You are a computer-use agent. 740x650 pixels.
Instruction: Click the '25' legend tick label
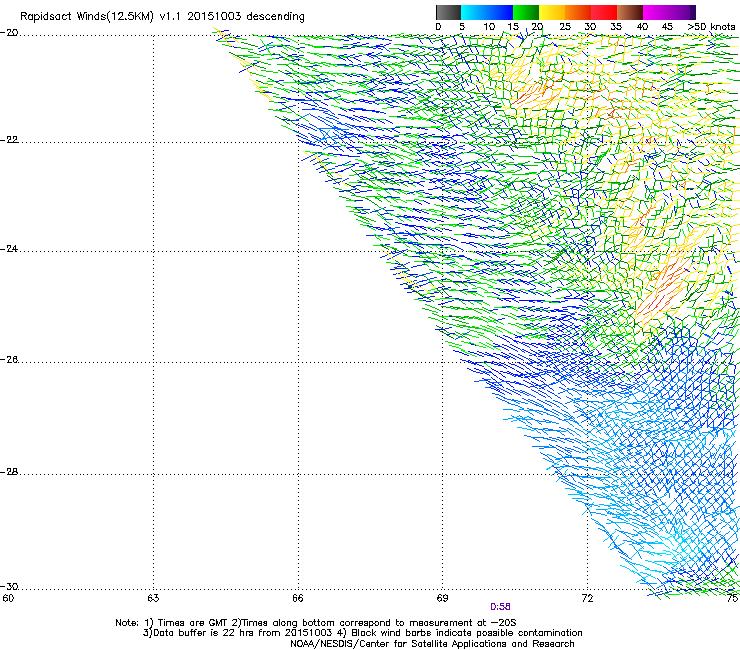tap(565, 27)
